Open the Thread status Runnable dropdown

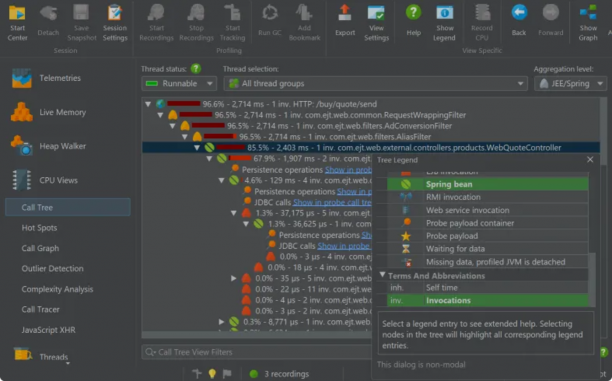tap(179, 84)
